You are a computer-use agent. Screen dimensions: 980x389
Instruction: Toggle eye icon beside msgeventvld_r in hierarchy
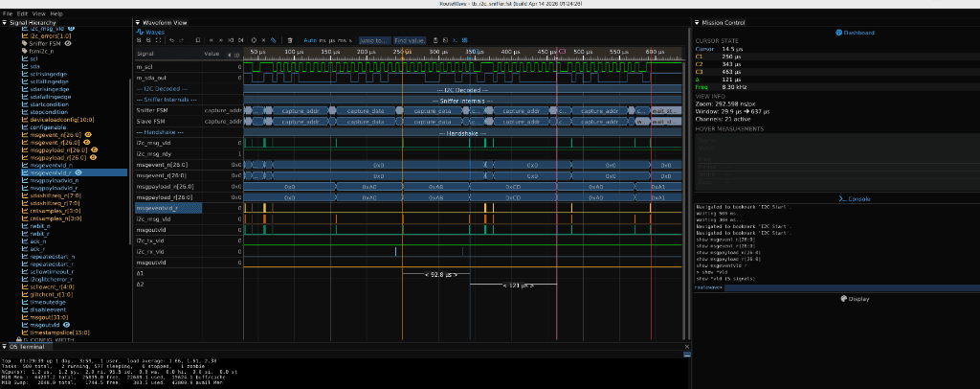[78, 172]
